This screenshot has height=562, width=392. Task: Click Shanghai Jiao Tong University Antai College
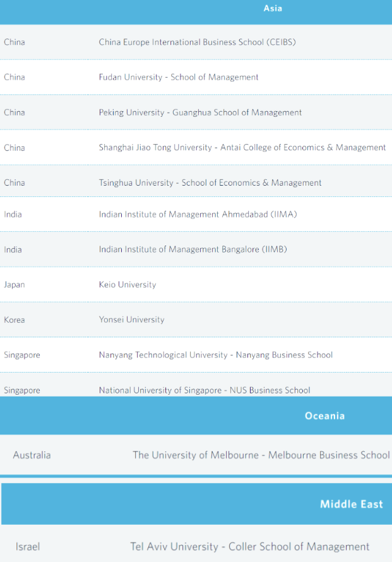click(x=242, y=148)
